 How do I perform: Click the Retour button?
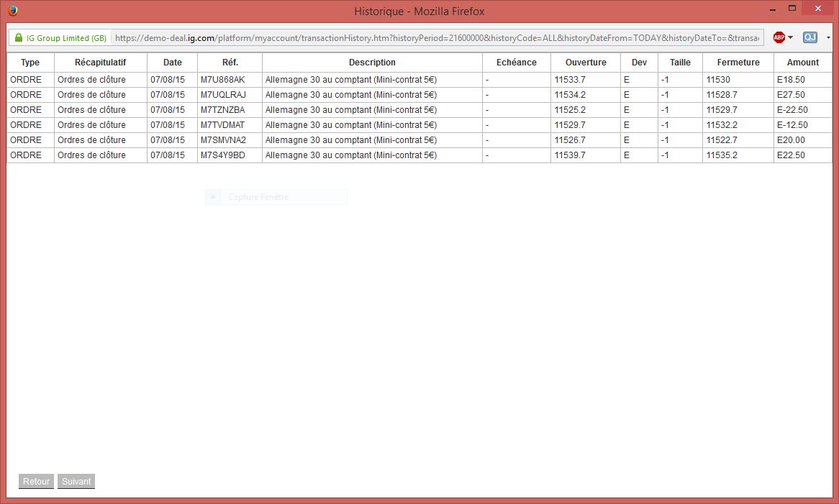click(x=36, y=481)
